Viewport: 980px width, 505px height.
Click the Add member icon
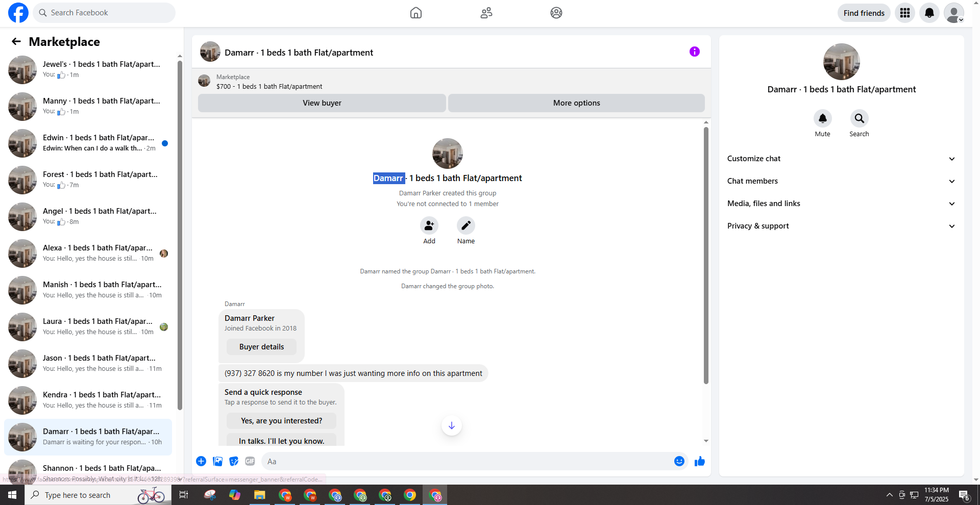tap(429, 225)
